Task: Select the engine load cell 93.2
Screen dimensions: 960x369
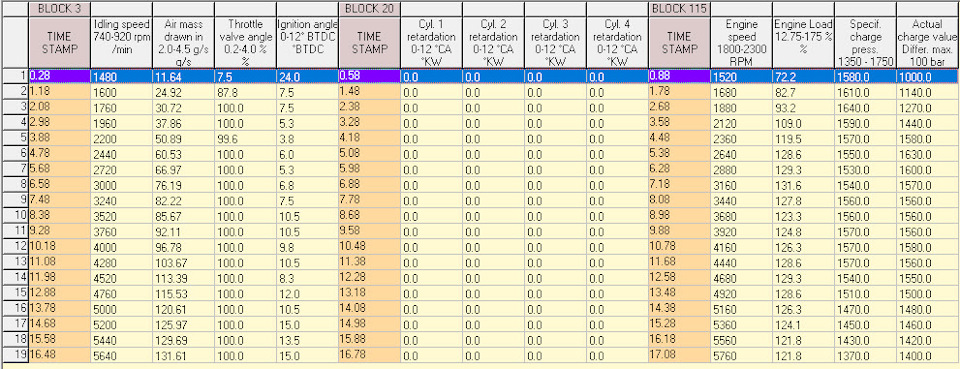Action: pos(803,107)
